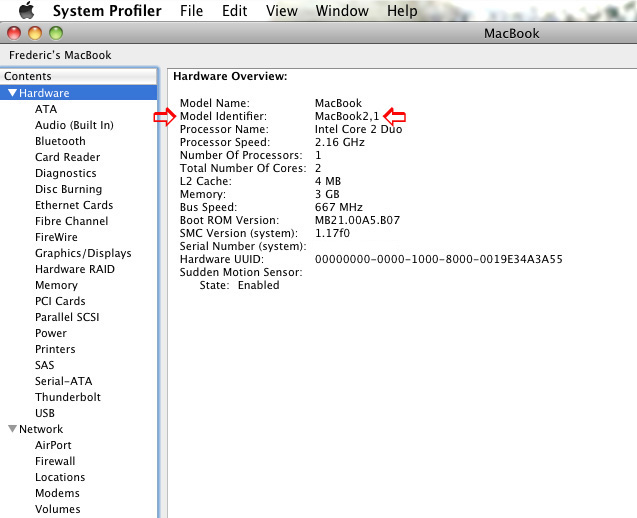
Task: Select Audio (Built In) item
Action: [x=74, y=125]
